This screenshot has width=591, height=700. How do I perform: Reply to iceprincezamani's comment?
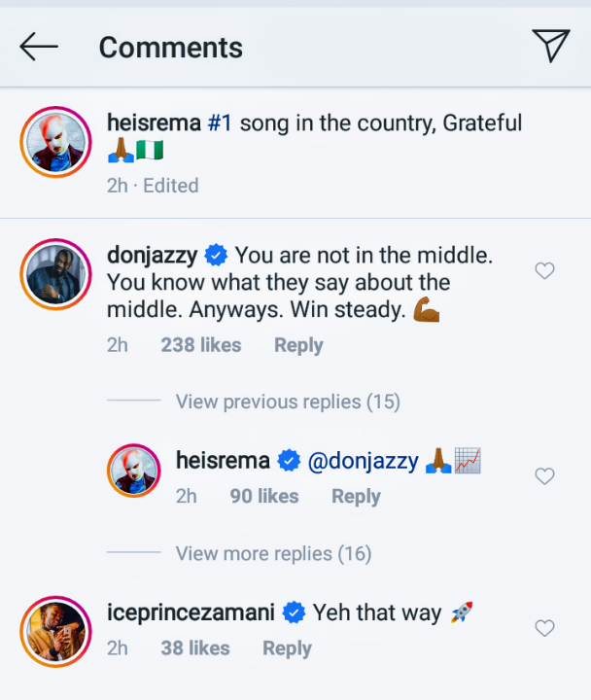tap(287, 647)
